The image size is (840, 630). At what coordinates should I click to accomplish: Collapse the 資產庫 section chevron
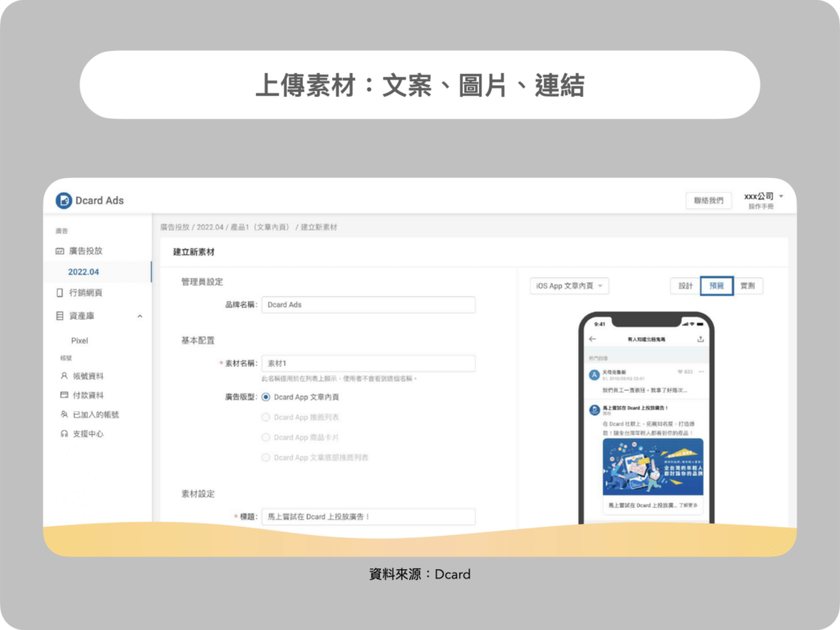click(139, 316)
